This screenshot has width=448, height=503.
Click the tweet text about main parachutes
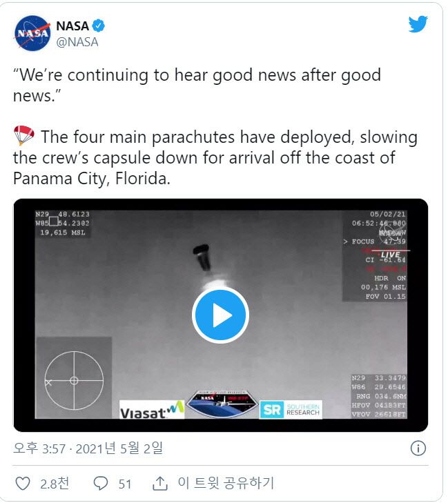pyautogui.click(x=215, y=157)
